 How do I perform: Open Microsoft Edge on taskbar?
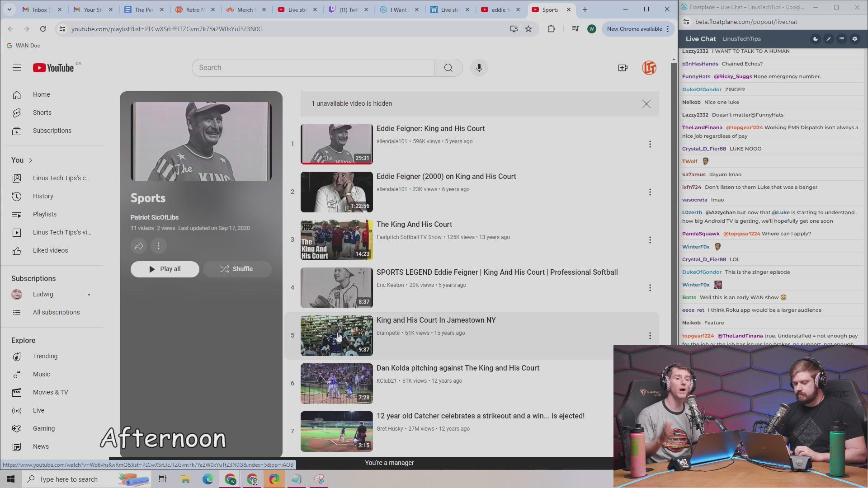click(x=208, y=479)
